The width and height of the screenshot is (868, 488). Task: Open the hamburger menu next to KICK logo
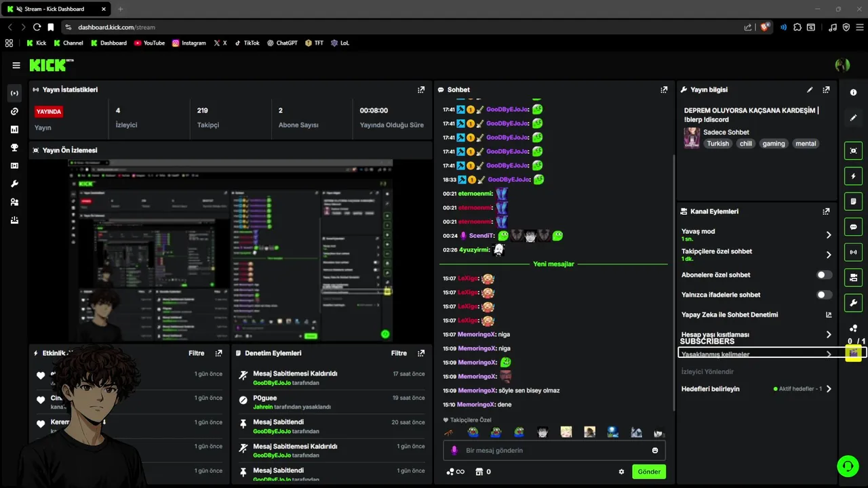[x=16, y=65]
